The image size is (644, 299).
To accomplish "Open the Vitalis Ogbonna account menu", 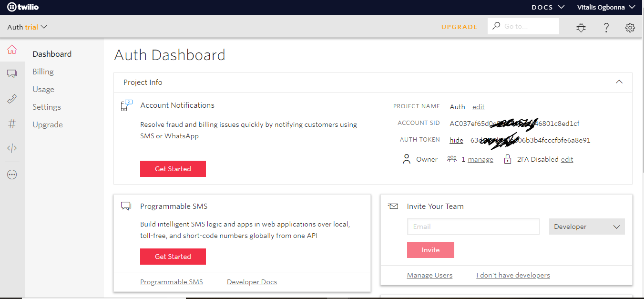I will [x=606, y=7].
